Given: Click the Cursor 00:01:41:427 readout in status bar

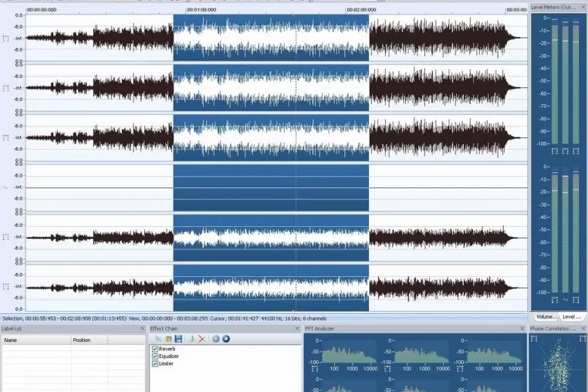Looking at the screenshot, I should pyautogui.click(x=234, y=319).
